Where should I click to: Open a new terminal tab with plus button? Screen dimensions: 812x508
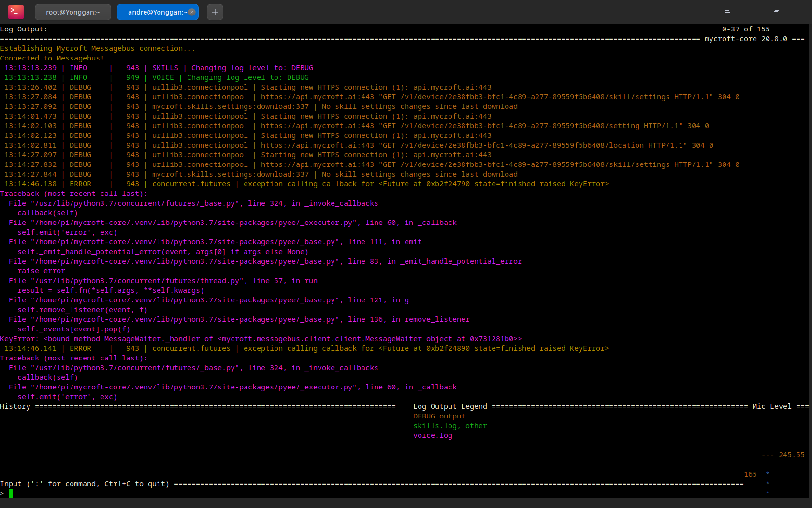coord(215,12)
